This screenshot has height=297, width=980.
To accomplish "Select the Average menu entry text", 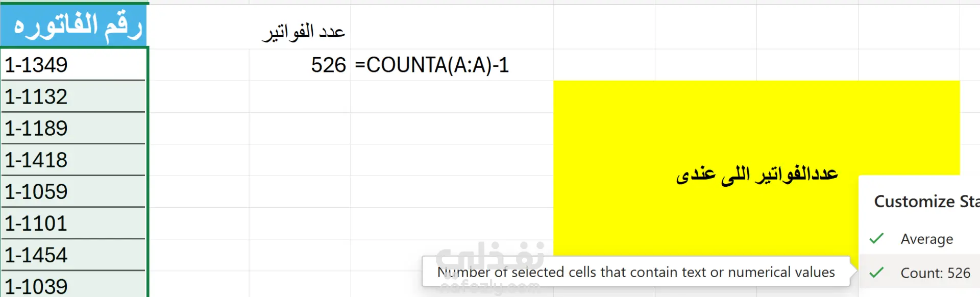I will click(926, 239).
